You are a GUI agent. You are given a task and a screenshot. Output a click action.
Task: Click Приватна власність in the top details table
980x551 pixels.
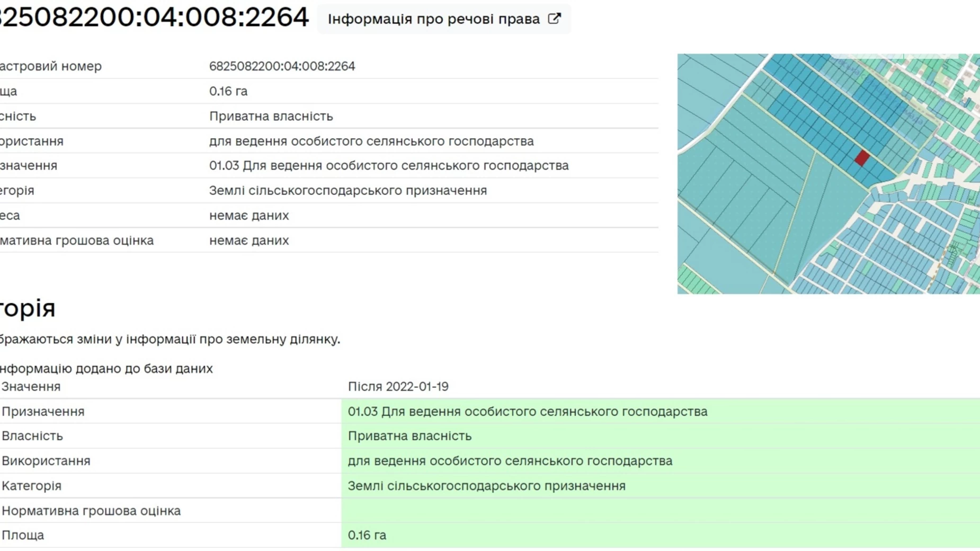click(x=271, y=116)
